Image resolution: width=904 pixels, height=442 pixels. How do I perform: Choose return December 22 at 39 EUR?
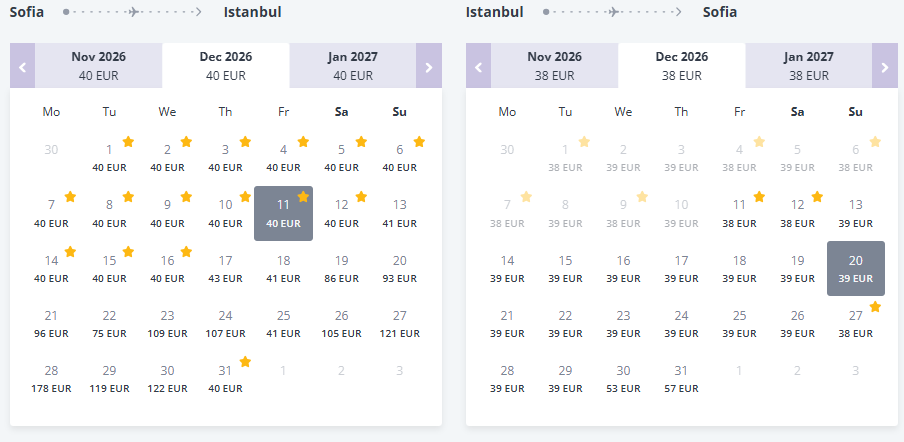(x=566, y=324)
